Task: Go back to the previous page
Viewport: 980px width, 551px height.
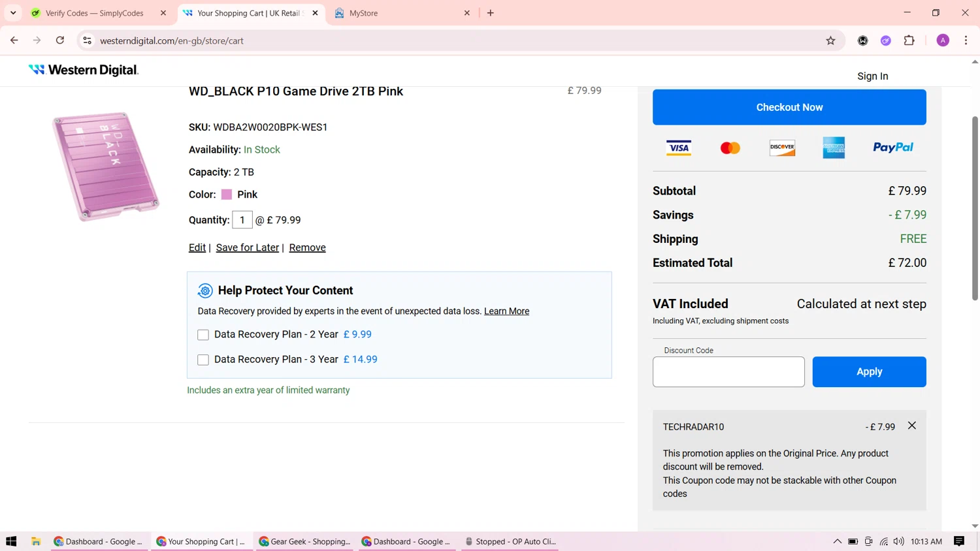Action: 14,40
